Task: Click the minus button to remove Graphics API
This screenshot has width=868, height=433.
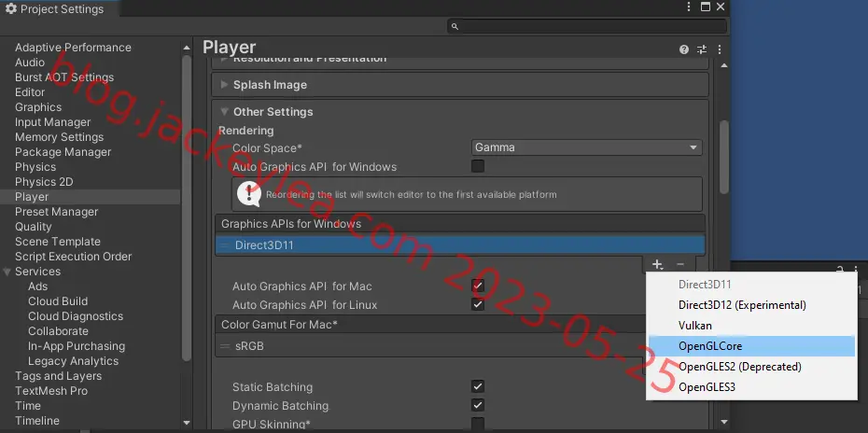Action: [x=680, y=265]
